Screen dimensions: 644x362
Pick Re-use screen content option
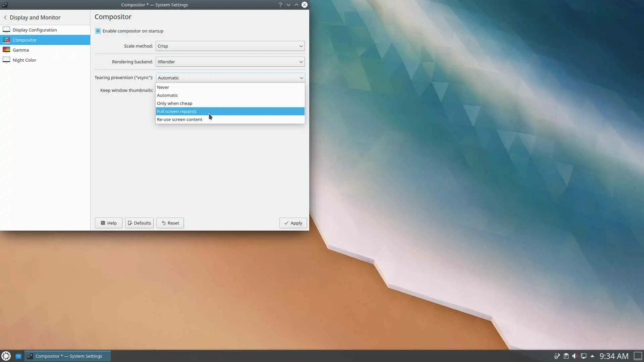pos(179,119)
